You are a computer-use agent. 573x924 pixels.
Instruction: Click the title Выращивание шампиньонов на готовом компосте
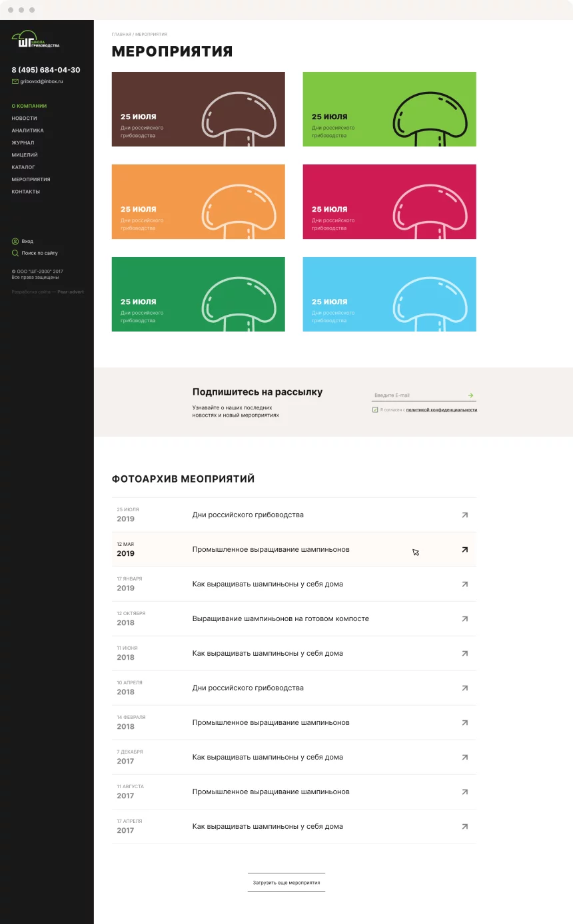click(281, 618)
